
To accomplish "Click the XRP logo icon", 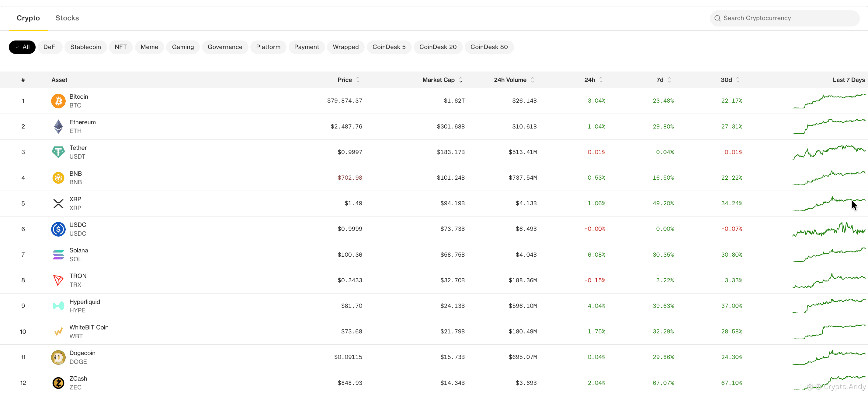I will pyautogui.click(x=58, y=203).
